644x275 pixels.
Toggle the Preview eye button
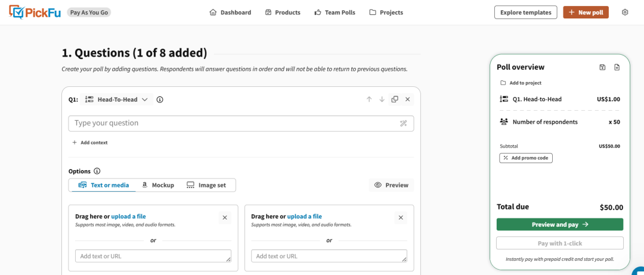tap(391, 185)
